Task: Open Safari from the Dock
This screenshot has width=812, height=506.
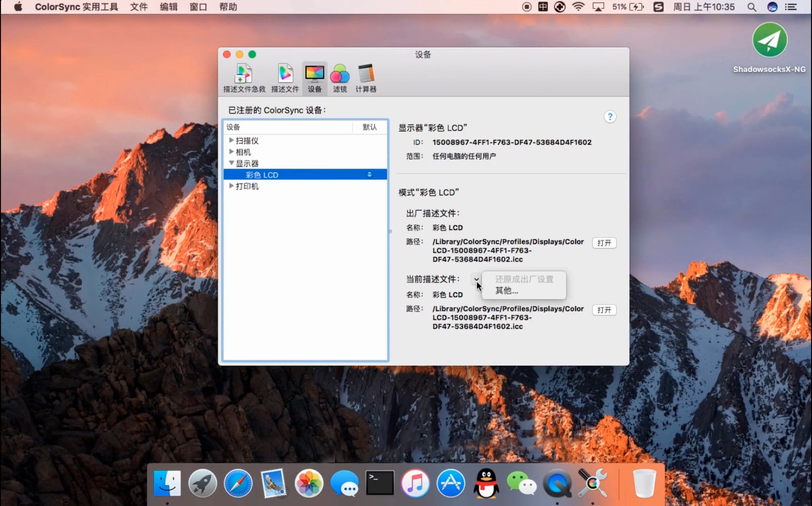Action: pyautogui.click(x=238, y=483)
